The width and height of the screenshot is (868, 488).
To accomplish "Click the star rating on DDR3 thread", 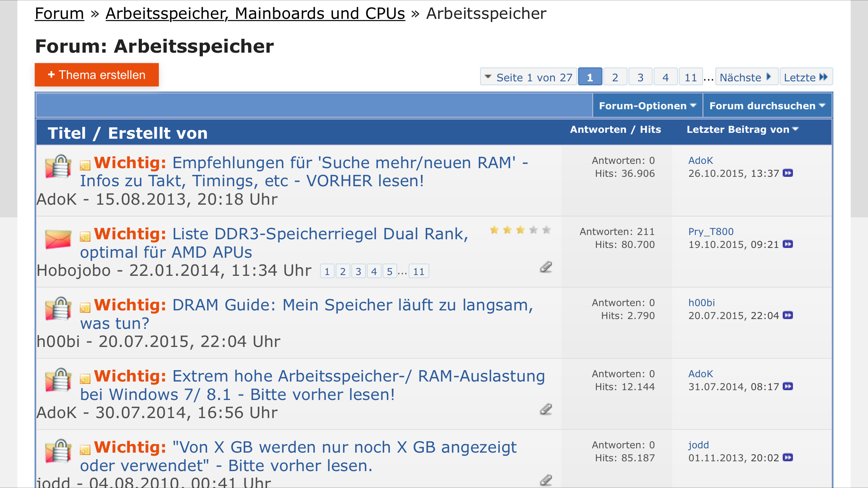I will (x=520, y=230).
